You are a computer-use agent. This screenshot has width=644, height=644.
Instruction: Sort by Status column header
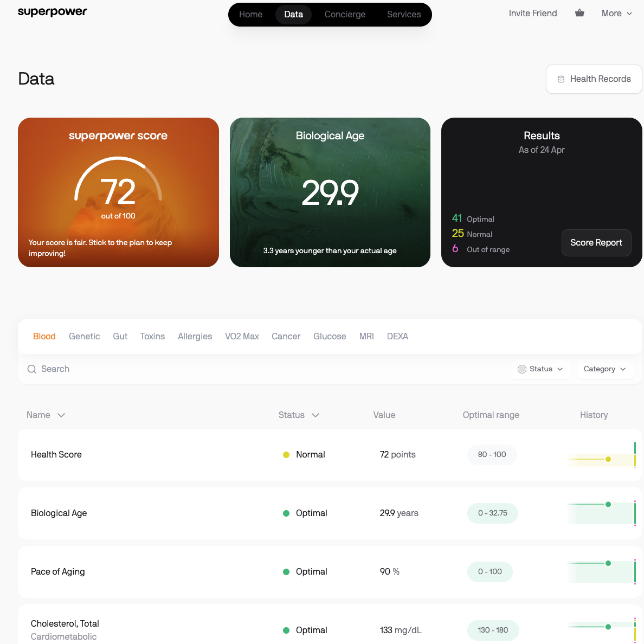point(299,415)
